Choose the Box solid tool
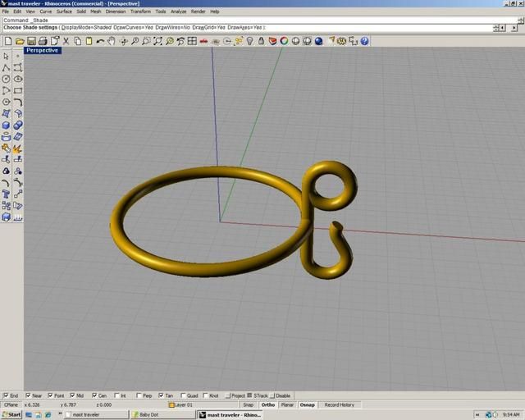 [x=6, y=126]
